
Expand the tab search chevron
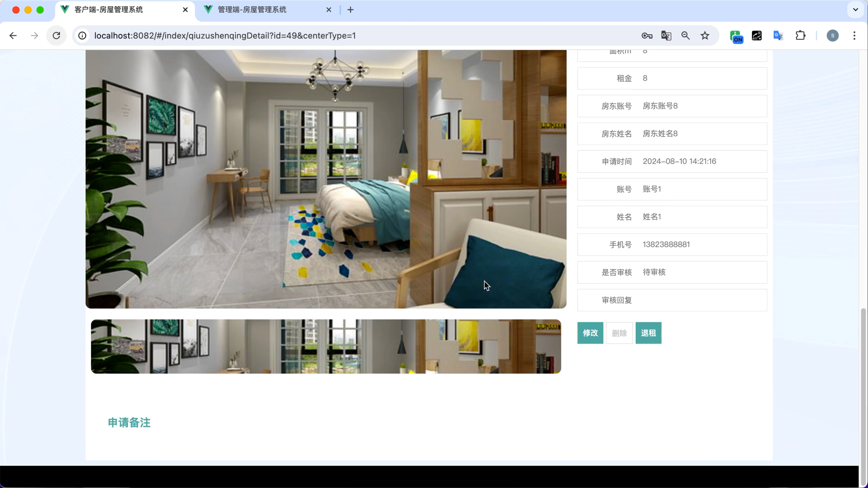[x=855, y=10]
